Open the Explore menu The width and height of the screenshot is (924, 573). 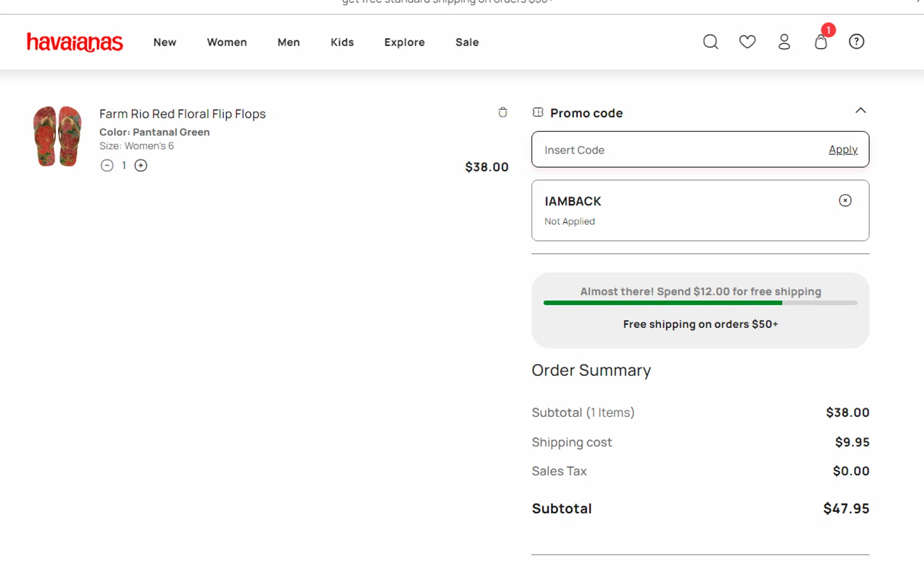tap(404, 42)
